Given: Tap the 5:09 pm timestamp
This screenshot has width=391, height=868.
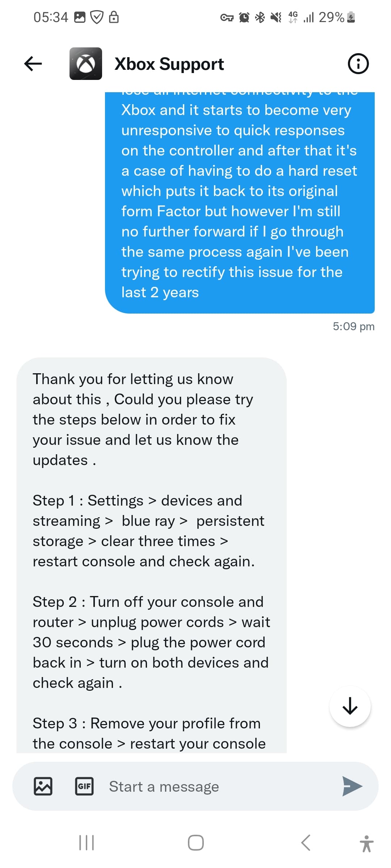Looking at the screenshot, I should coord(353,326).
